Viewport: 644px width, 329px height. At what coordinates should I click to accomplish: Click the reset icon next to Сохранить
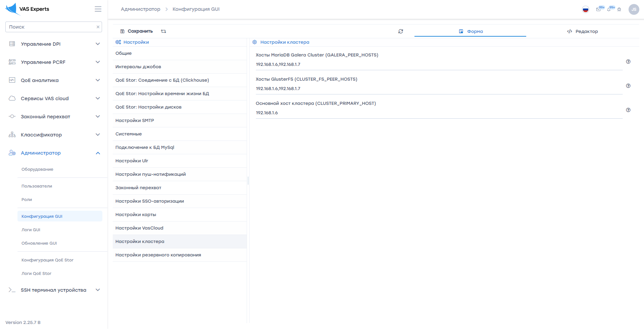click(x=163, y=31)
